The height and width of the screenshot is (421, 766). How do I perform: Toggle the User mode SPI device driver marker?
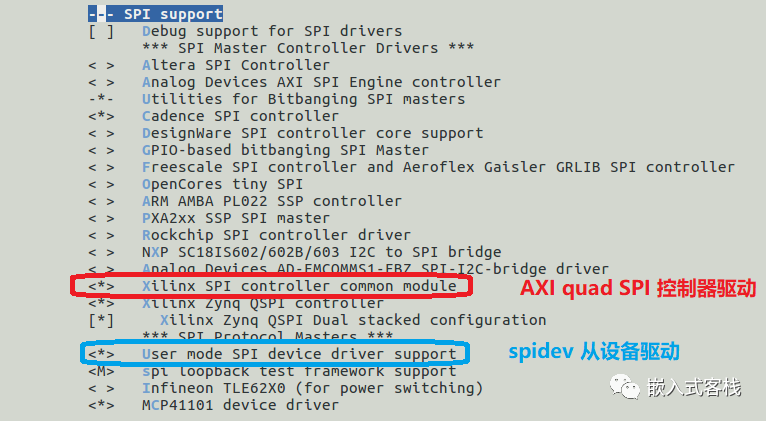(x=101, y=354)
